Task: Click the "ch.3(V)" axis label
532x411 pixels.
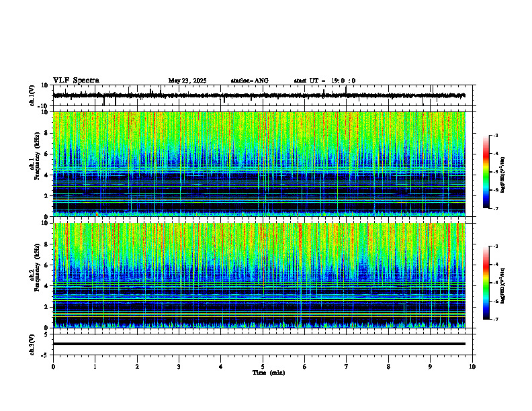Action: (x=32, y=345)
